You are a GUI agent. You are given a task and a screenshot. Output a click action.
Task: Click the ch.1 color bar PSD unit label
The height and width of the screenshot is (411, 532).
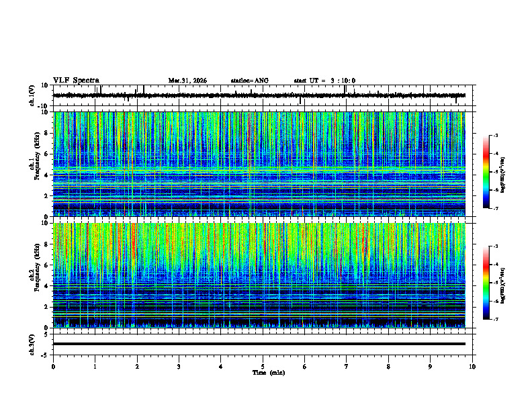point(503,175)
